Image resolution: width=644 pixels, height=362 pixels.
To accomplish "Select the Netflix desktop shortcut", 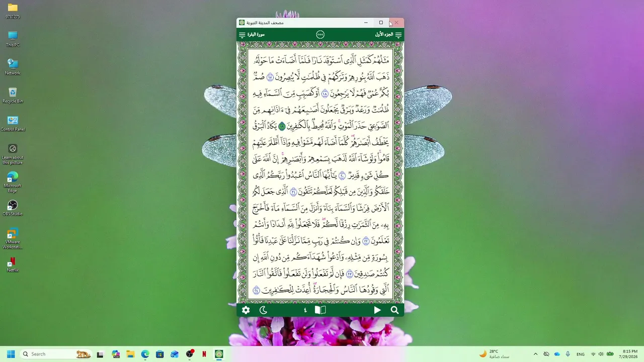I will (13, 264).
